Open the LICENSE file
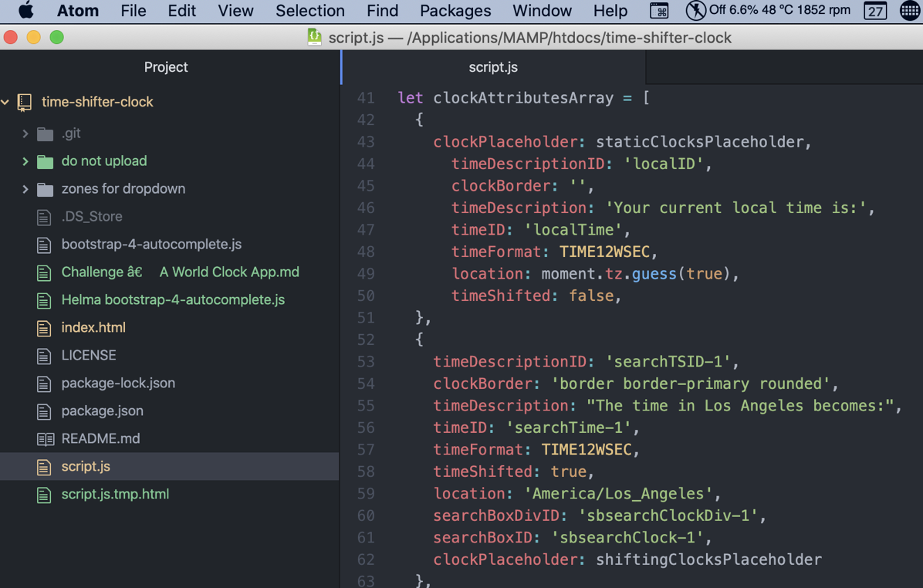 point(89,355)
